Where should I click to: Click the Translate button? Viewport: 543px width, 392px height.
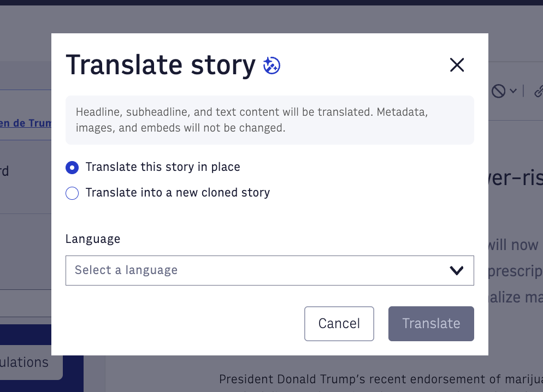431,324
